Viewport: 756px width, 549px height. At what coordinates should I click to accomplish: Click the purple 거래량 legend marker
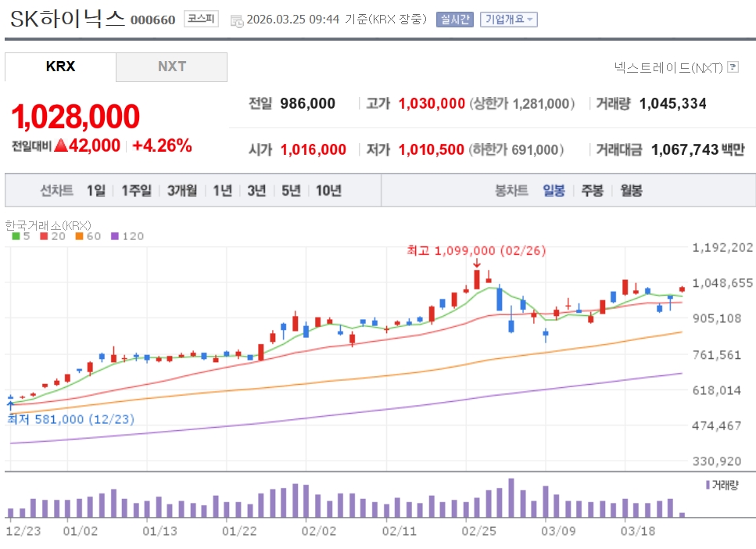point(708,485)
